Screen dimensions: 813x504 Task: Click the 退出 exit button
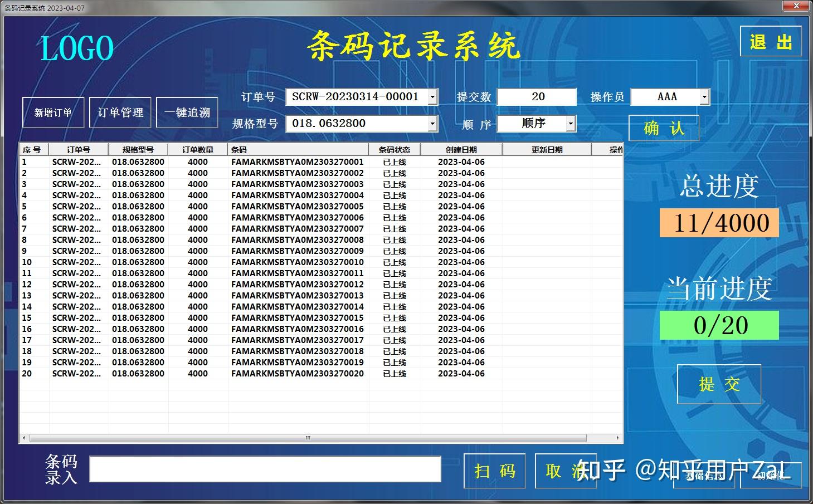(771, 41)
